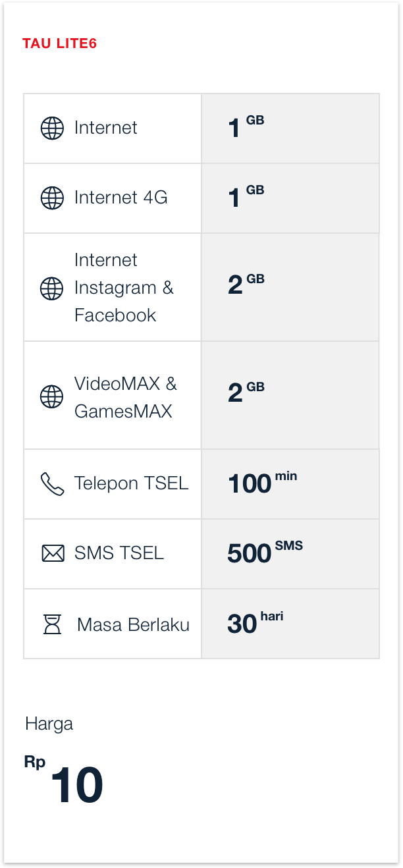Click the VideoMAX & GamesMAX label

pyautogui.click(x=125, y=397)
